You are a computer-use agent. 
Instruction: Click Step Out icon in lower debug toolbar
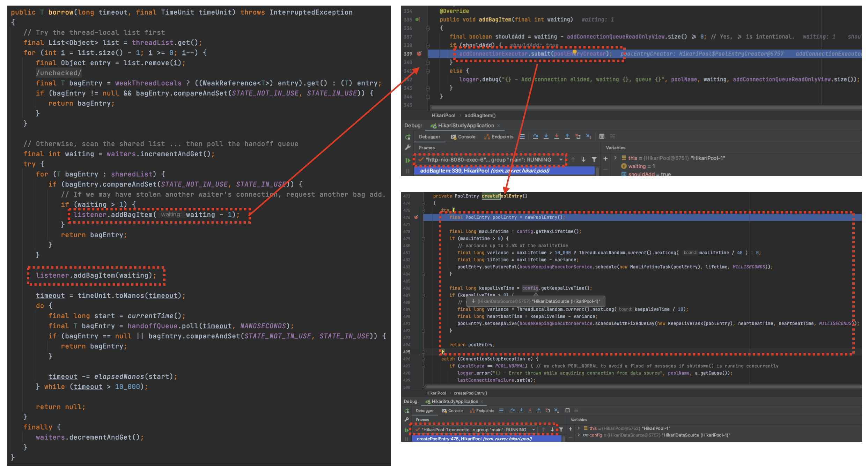pyautogui.click(x=539, y=411)
